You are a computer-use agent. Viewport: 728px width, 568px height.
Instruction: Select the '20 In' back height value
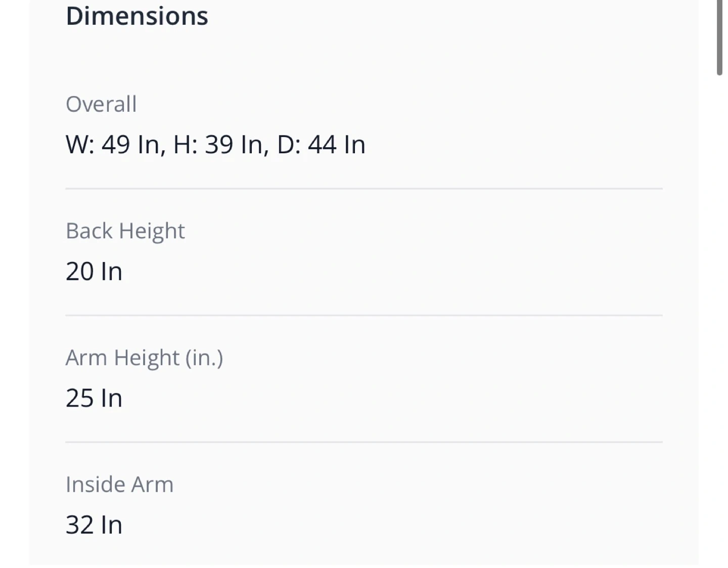pyautogui.click(x=94, y=272)
